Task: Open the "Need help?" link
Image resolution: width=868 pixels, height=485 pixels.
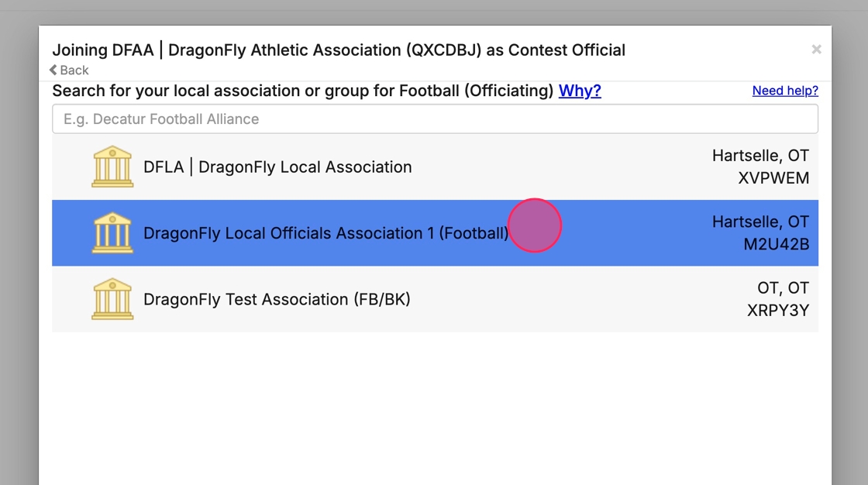Action: tap(785, 91)
